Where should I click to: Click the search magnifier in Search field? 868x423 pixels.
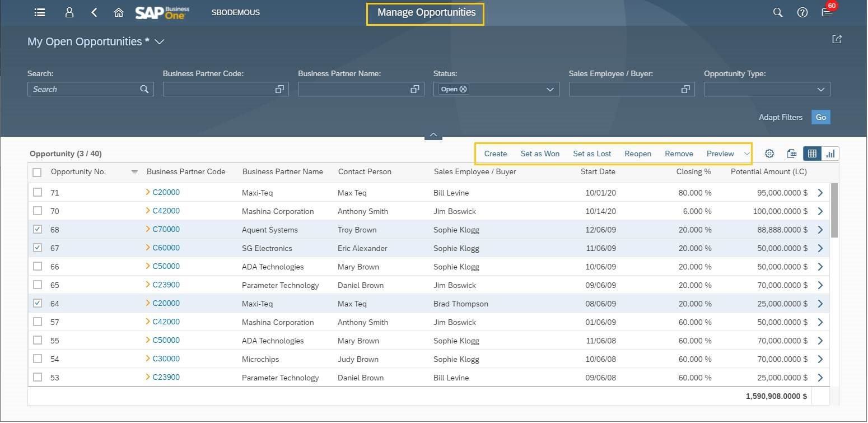pos(144,89)
